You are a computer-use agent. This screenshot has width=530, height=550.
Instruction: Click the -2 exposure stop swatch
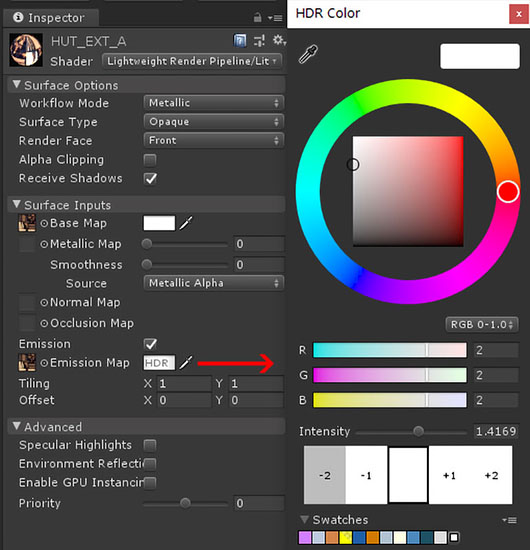click(325, 475)
